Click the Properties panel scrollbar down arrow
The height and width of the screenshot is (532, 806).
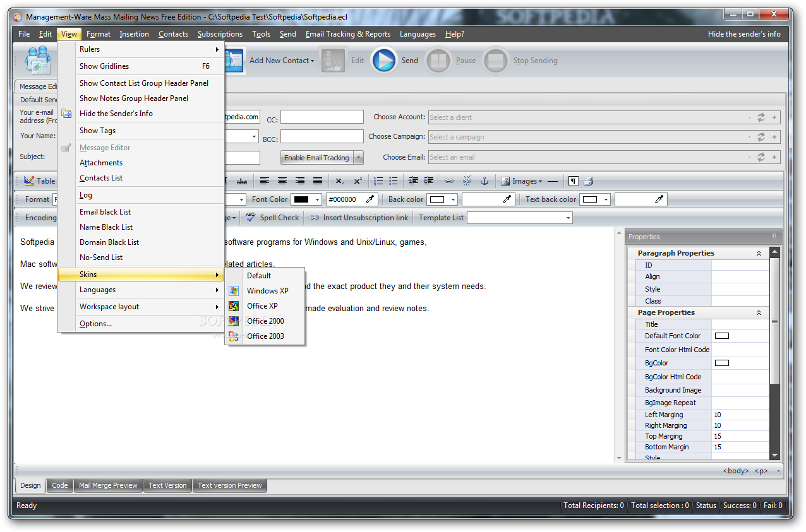(x=774, y=455)
